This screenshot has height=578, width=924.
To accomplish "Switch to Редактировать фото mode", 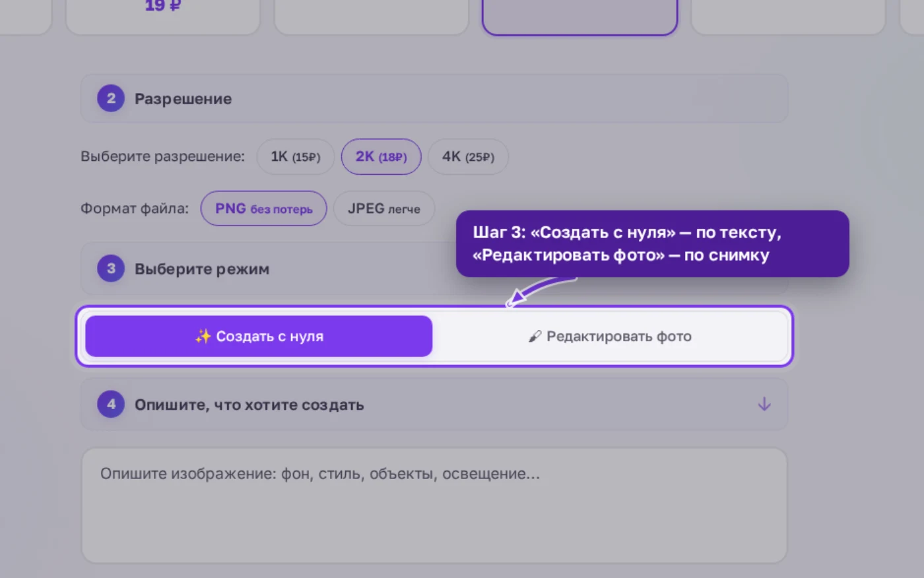I will point(610,337).
